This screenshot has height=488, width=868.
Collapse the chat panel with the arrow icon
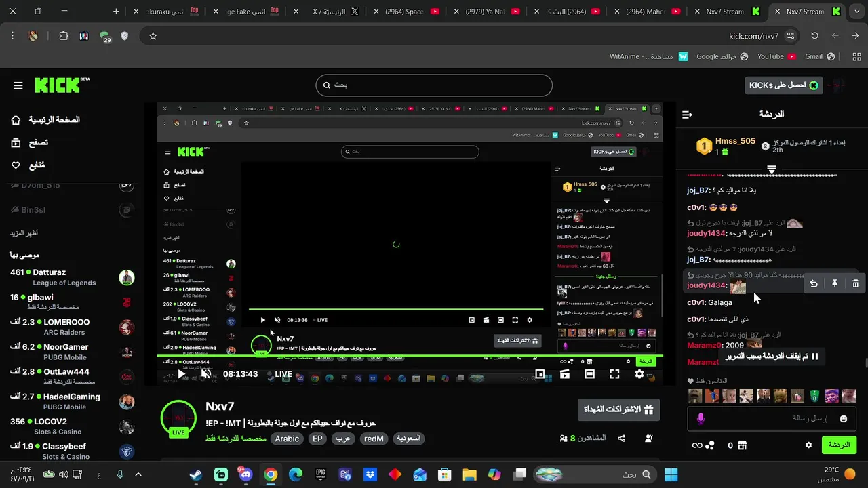687,115
